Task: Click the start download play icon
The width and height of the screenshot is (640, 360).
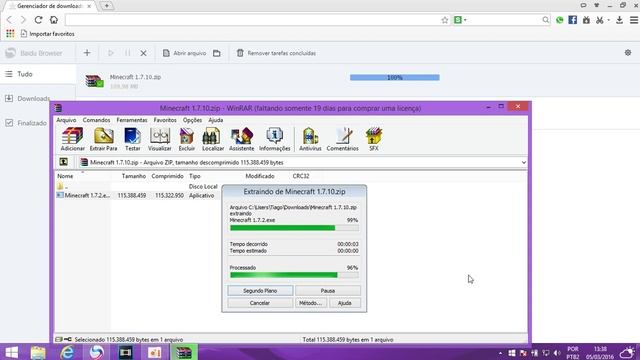Action: pyautogui.click(x=111, y=53)
